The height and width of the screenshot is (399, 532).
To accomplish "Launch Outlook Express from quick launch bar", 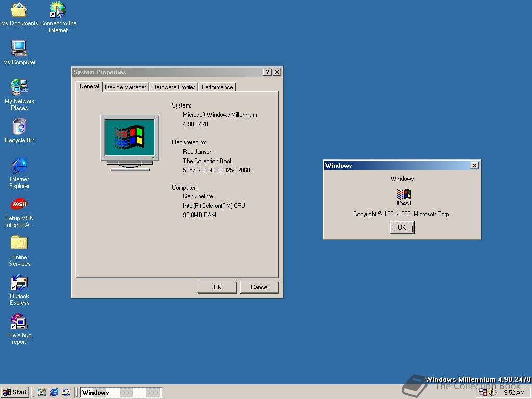I will tap(66, 393).
